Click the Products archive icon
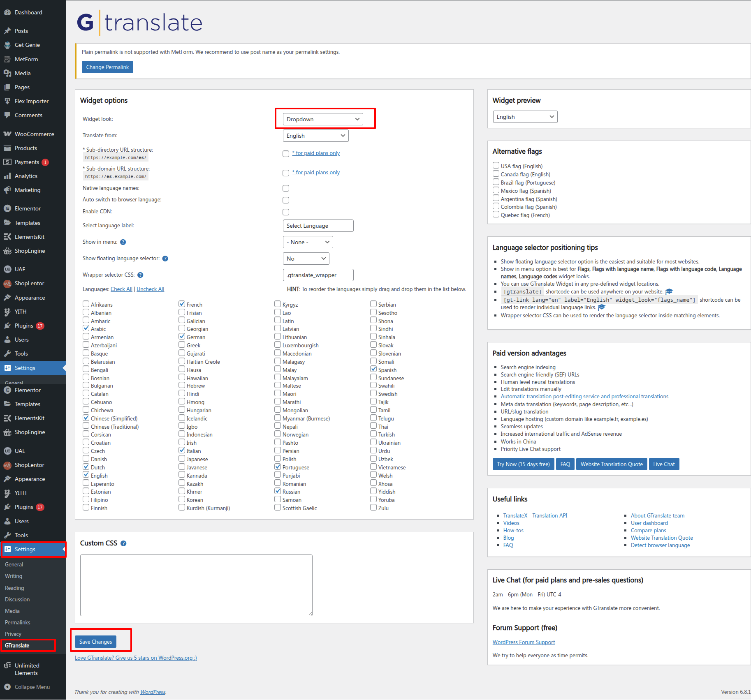The width and height of the screenshot is (751, 700). tap(7, 148)
